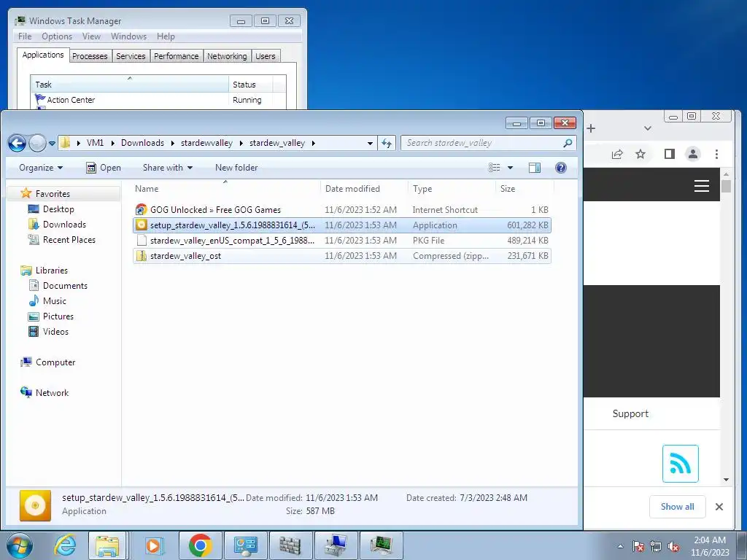Screen dimensions: 747x560
Task: Open the address bar history dropdown arrow
Action: click(370, 144)
